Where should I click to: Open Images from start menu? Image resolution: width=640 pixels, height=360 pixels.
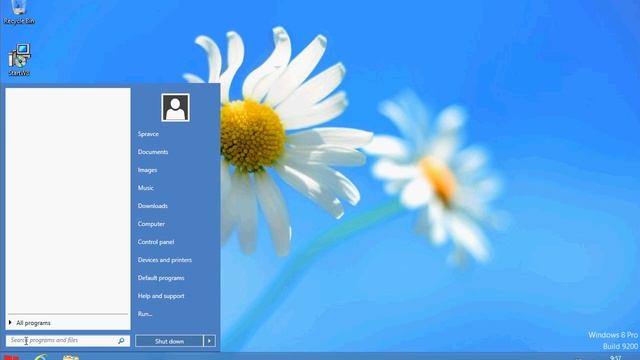pyautogui.click(x=147, y=170)
